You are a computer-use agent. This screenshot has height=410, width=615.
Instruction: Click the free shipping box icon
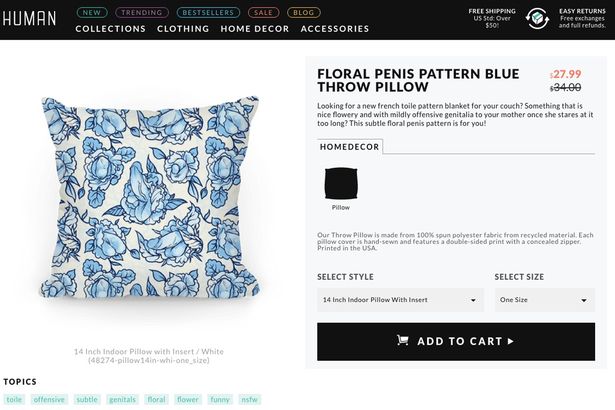[x=538, y=18]
